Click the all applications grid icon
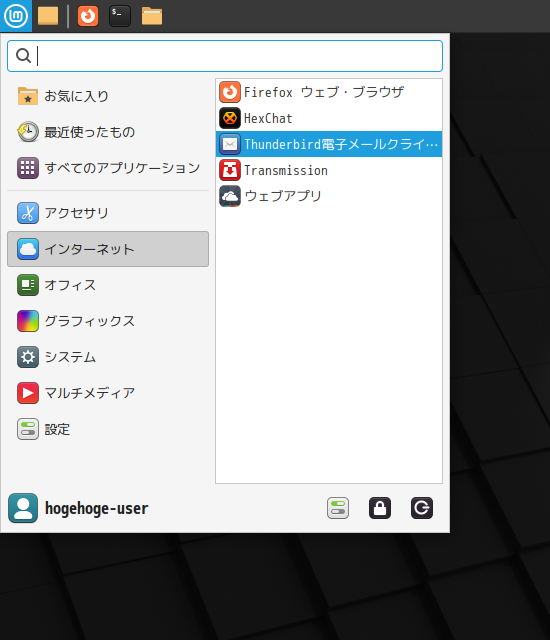Screen dimensions: 550x640 (x=28, y=168)
